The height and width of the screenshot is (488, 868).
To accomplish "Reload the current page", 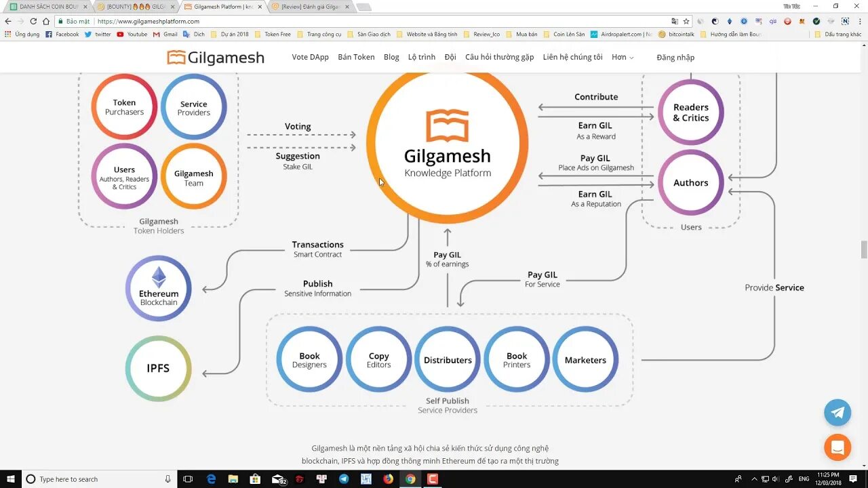I will (33, 21).
